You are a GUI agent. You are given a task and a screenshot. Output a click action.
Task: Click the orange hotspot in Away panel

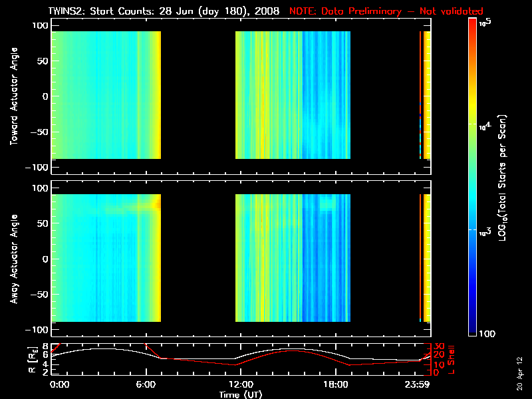click(x=157, y=205)
